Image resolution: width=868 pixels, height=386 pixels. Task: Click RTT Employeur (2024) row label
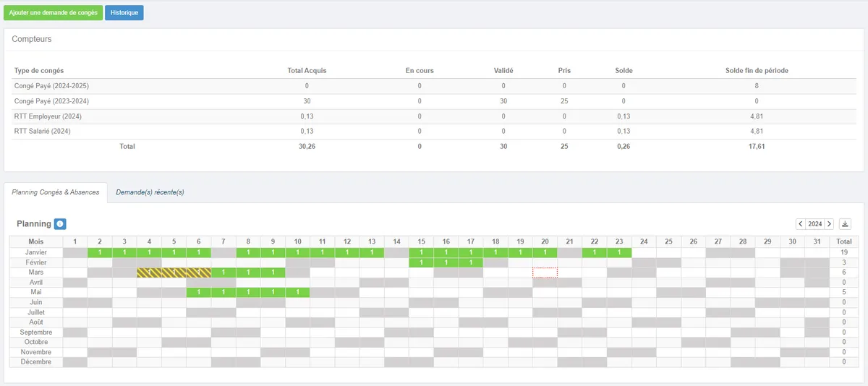point(48,116)
